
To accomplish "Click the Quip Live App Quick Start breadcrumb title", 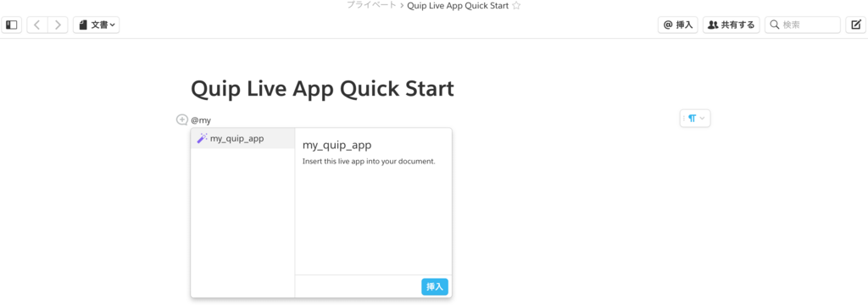I will 458,6.
